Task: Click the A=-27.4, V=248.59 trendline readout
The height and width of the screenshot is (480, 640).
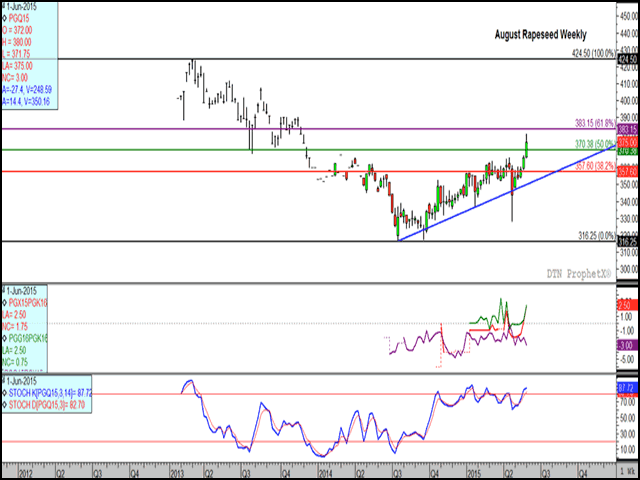Action: click(x=27, y=89)
